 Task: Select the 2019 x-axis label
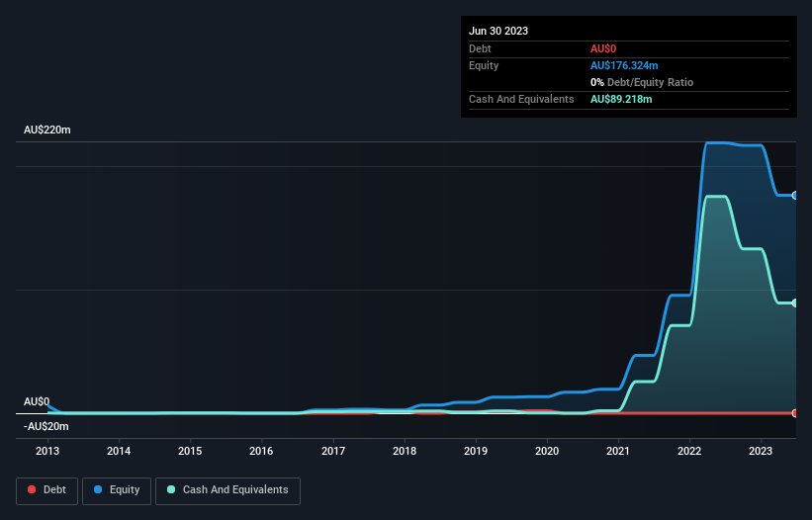pyautogui.click(x=476, y=451)
